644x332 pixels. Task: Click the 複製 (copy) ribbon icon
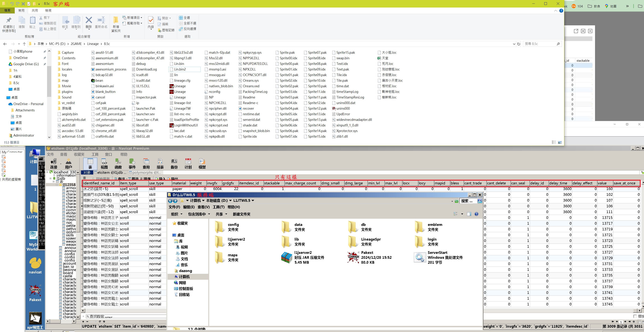(22, 23)
